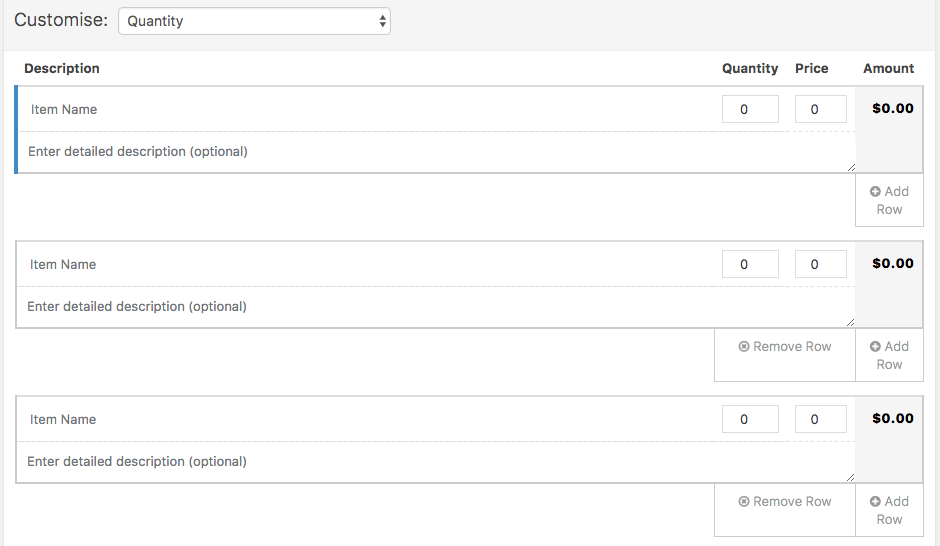
Task: Click the first row's Price input
Action: 820,109
